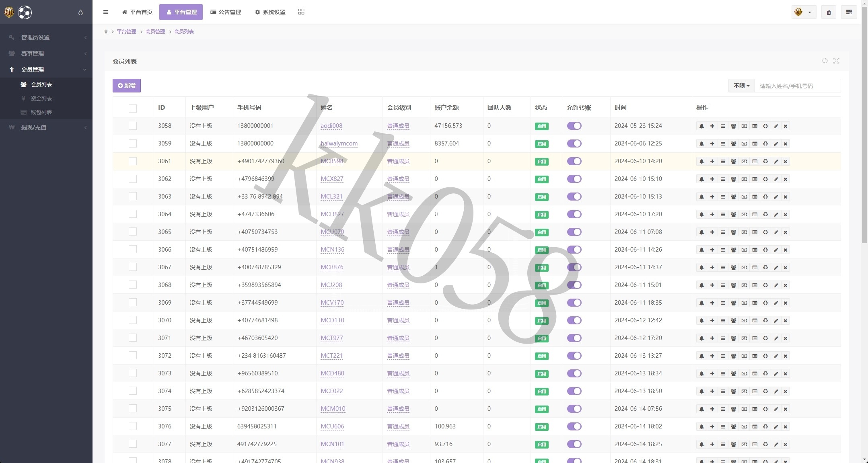Click the name/phone search input field
This screenshot has width=868, height=463.
pos(798,86)
